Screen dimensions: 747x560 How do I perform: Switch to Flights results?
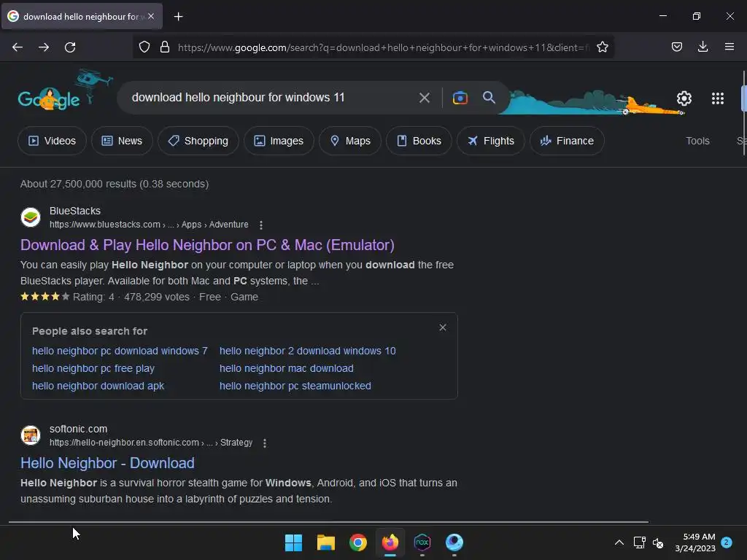pyautogui.click(x=491, y=141)
